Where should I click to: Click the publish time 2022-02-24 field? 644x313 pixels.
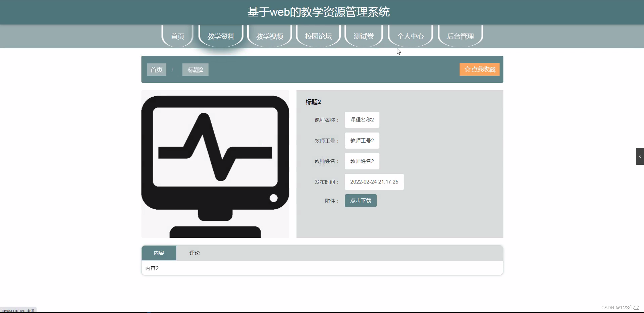point(374,181)
